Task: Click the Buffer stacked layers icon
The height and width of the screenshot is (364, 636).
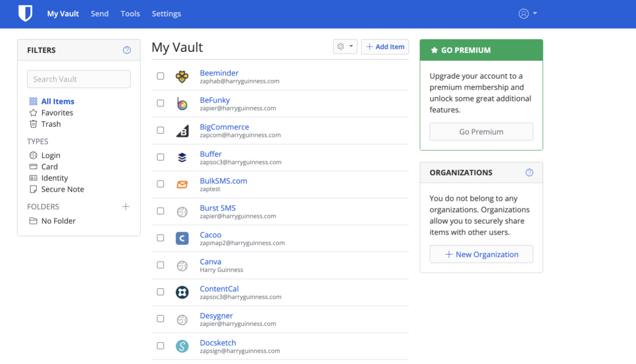Action: 182,157
